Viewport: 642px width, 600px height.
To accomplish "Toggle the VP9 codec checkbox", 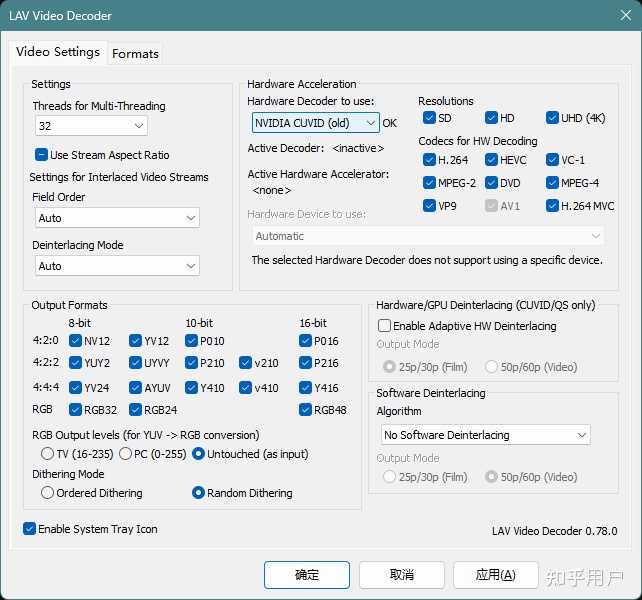I will coord(429,207).
